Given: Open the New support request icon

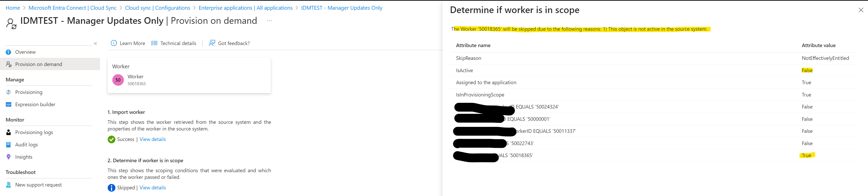Looking at the screenshot, I should pyautogui.click(x=8, y=185).
